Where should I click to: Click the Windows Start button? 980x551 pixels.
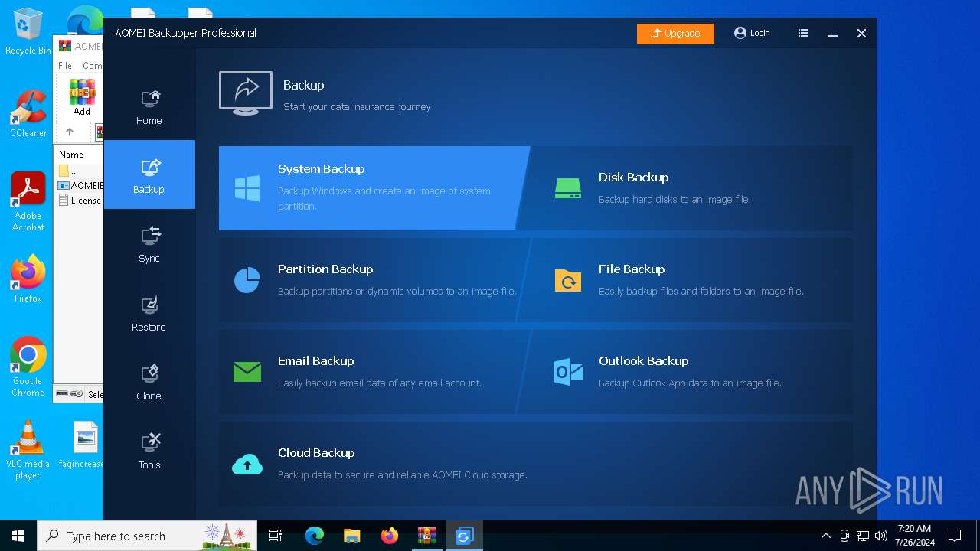[x=18, y=536]
